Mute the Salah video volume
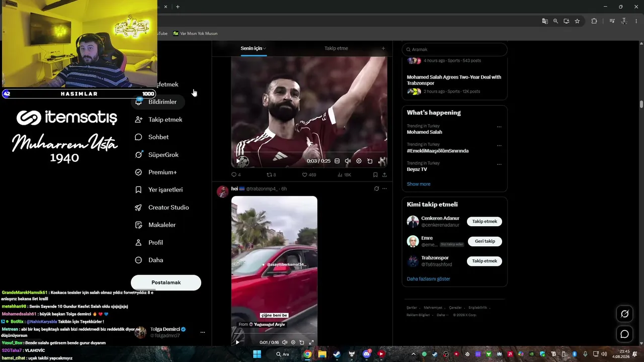The height and width of the screenshot is (362, 644). pyautogui.click(x=348, y=161)
